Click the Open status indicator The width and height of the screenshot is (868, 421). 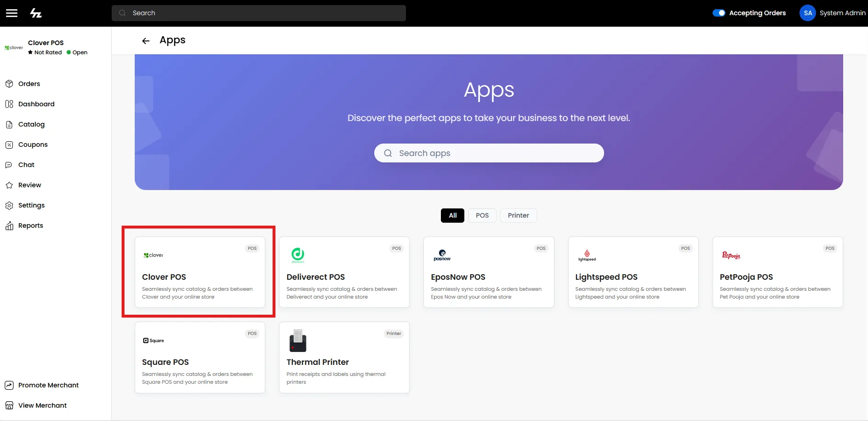(77, 52)
